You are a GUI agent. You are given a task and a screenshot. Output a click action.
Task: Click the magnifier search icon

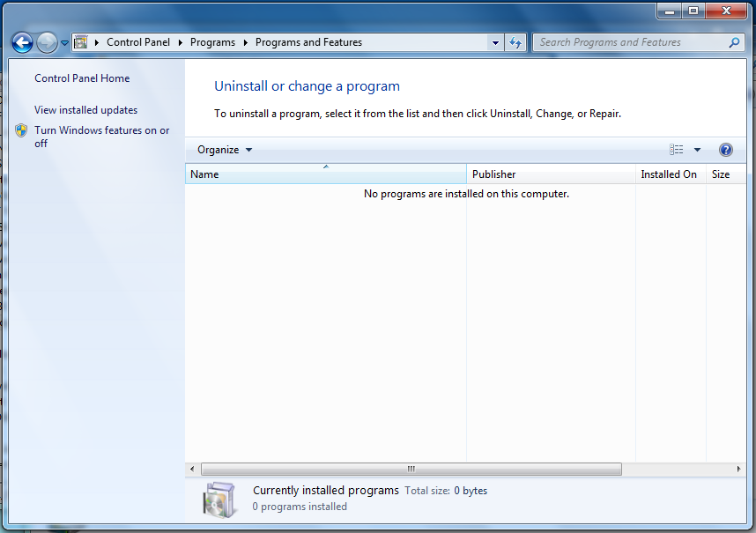pos(734,42)
